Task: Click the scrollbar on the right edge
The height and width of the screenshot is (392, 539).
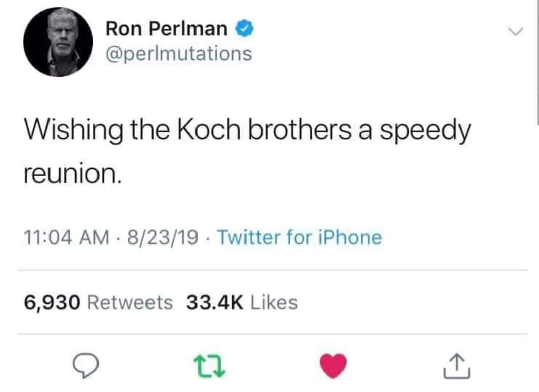Action: pos(537,61)
